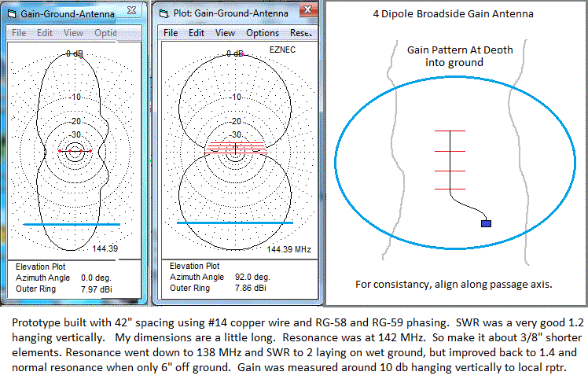Open the truncated Options menu in left window

[x=105, y=33]
